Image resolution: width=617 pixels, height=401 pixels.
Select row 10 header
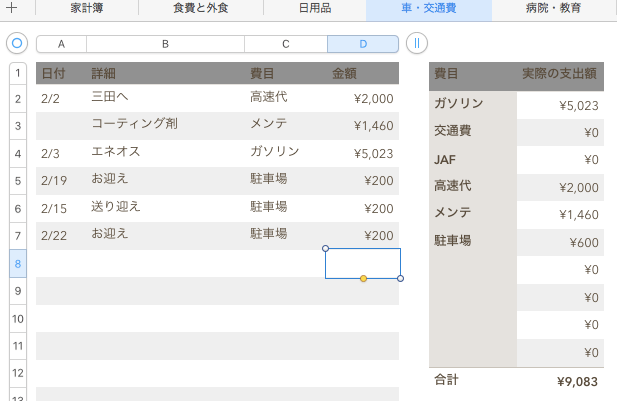pos(18,318)
